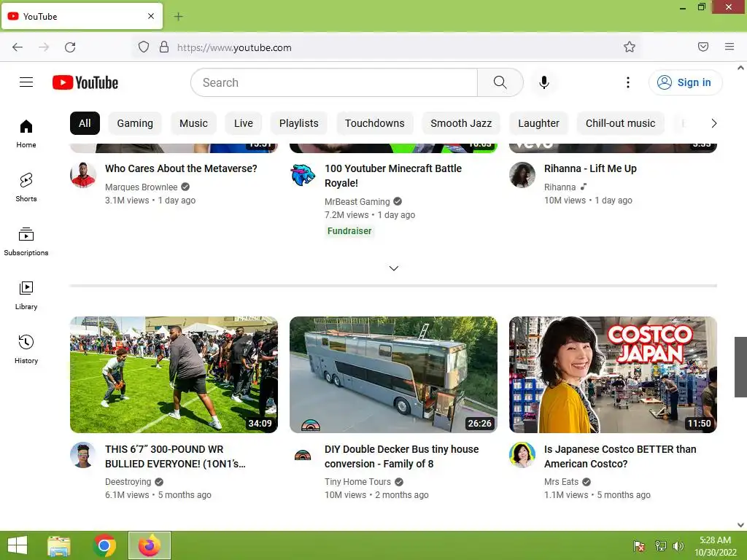The image size is (747, 560).
Task: Open Deestroying channel avatar
Action: click(x=83, y=455)
